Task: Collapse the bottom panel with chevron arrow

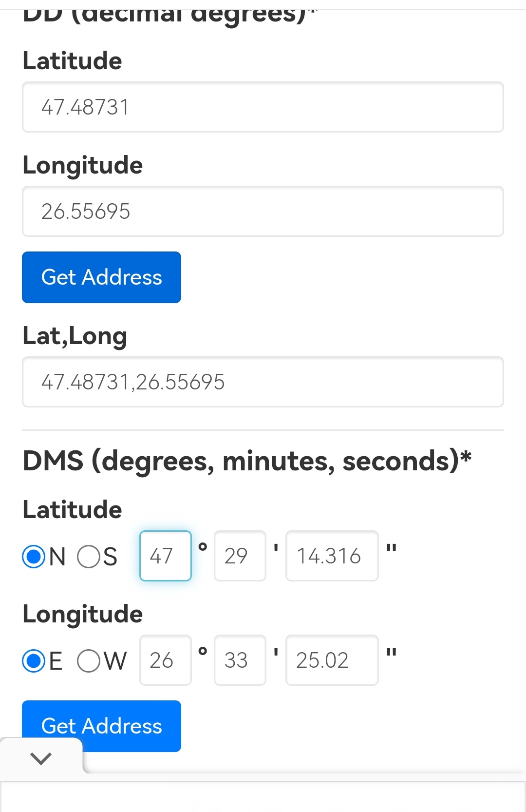Action: (41, 758)
